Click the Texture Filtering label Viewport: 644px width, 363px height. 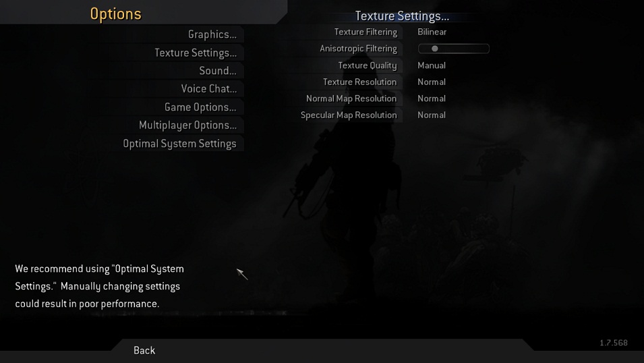pos(365,32)
